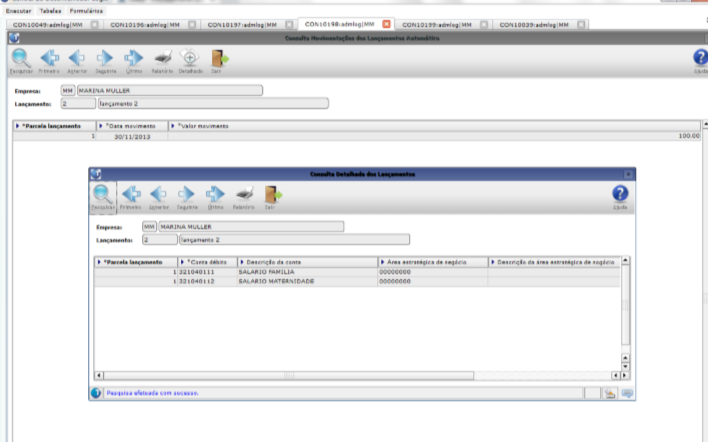The width and height of the screenshot is (708, 442).
Task: Sort by Área estratégica de negócio header
Action: pyautogui.click(x=433, y=262)
